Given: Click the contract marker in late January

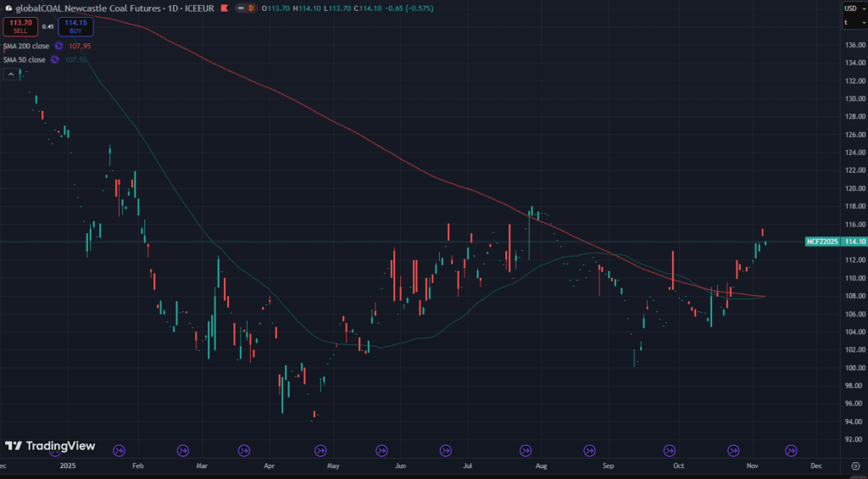Looking at the screenshot, I should click(x=119, y=450).
